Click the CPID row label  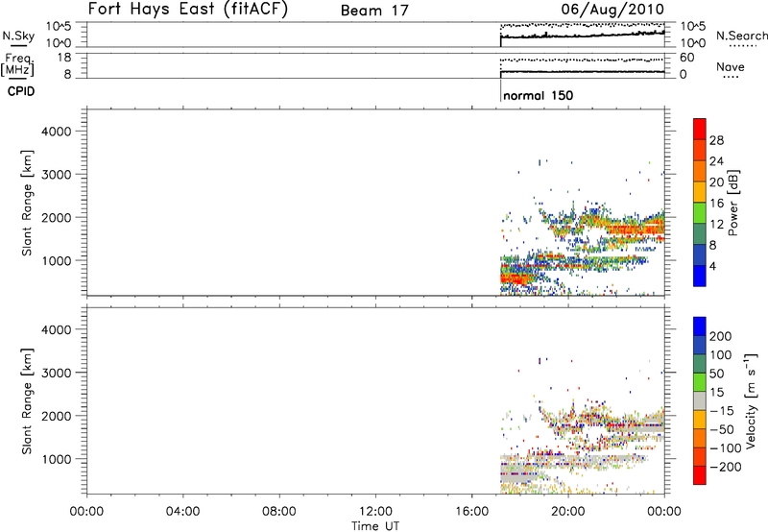click(21, 91)
